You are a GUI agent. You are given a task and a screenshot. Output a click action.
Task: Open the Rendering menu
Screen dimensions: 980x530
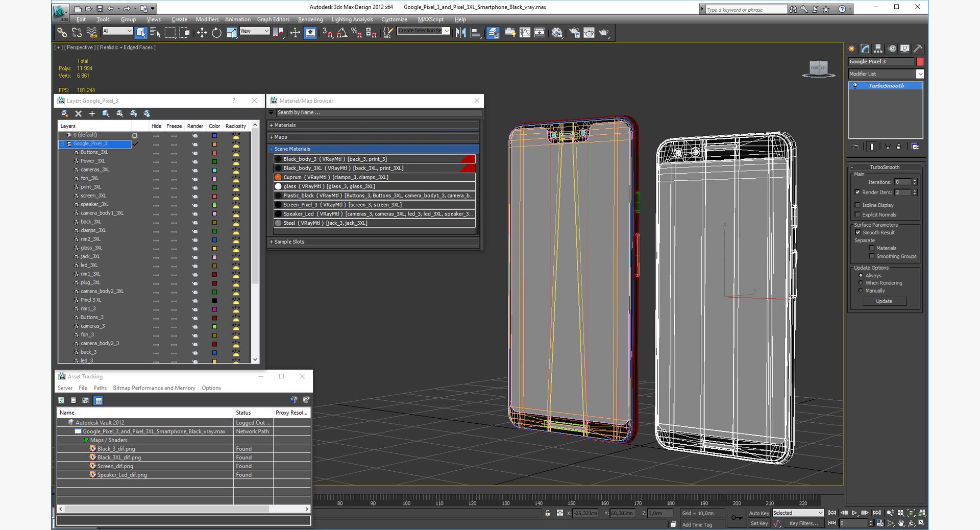pos(310,19)
